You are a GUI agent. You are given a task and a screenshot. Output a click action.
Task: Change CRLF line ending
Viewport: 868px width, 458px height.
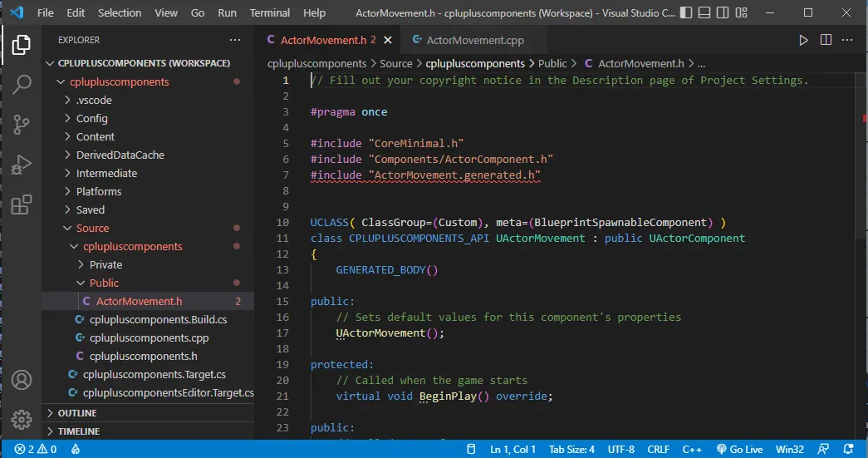tap(658, 449)
